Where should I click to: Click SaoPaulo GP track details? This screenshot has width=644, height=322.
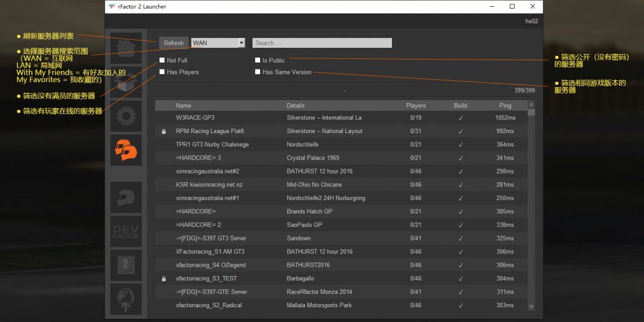tap(304, 225)
